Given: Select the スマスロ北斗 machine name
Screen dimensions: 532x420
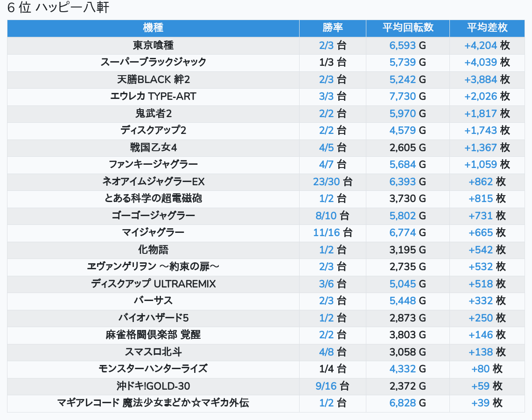Looking at the screenshot, I should tap(153, 352).
